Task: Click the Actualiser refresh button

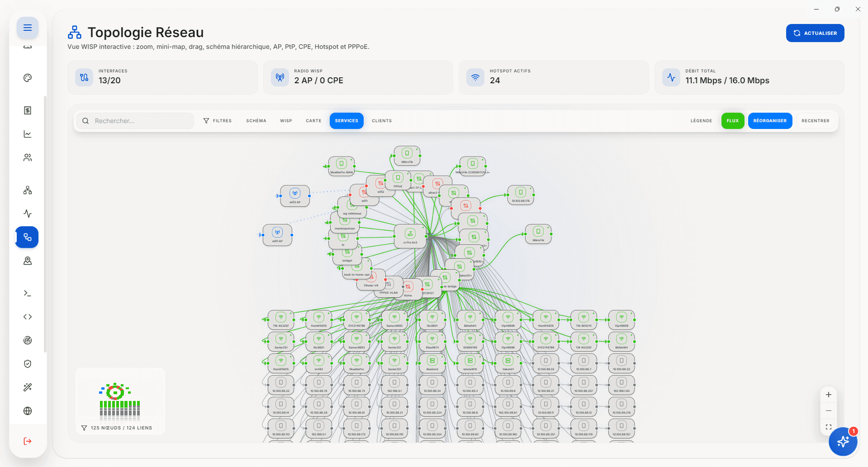Action: coord(815,33)
